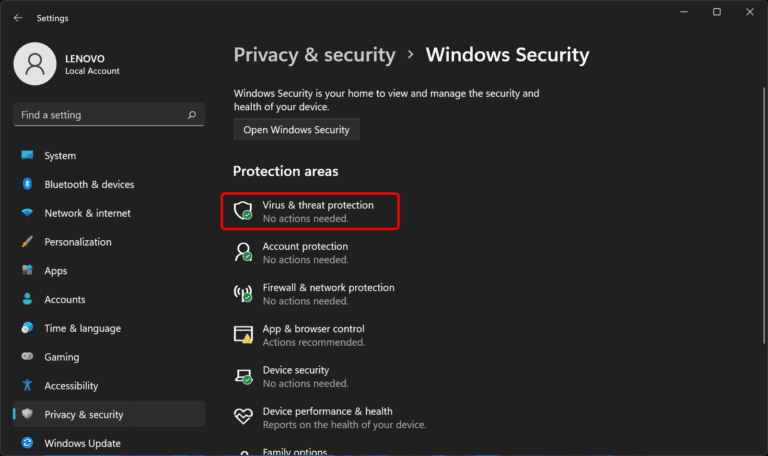Go to Bluetooth & devices settings
The height and width of the screenshot is (456, 768).
89,185
